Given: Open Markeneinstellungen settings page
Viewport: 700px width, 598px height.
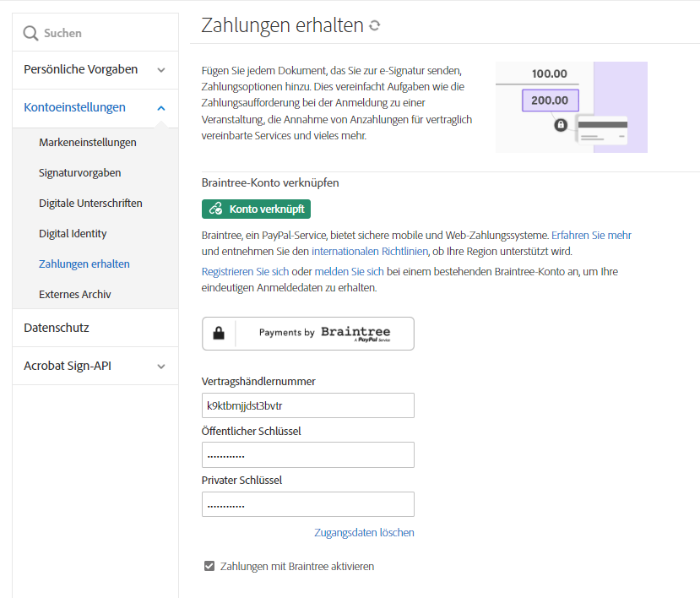Looking at the screenshot, I should coord(88,143).
